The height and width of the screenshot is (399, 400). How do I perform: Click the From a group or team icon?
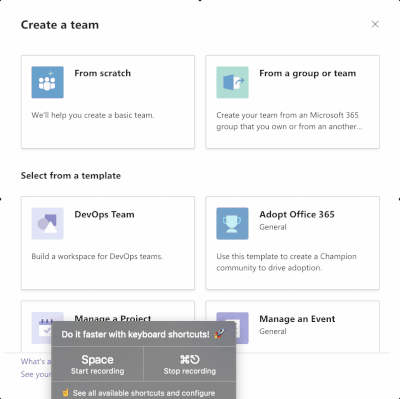pyautogui.click(x=232, y=82)
